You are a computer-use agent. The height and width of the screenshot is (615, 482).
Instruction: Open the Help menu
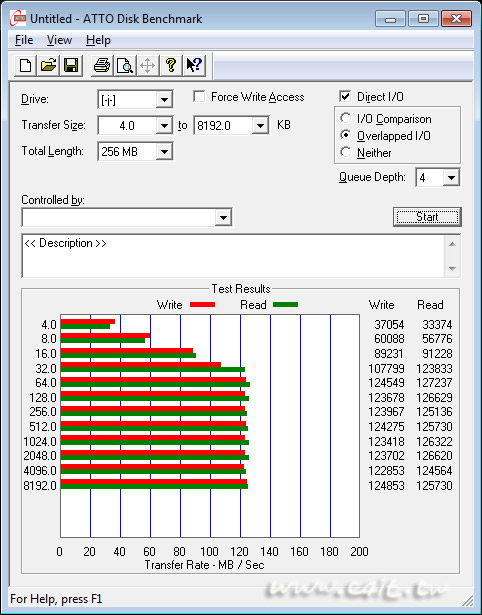click(x=98, y=40)
